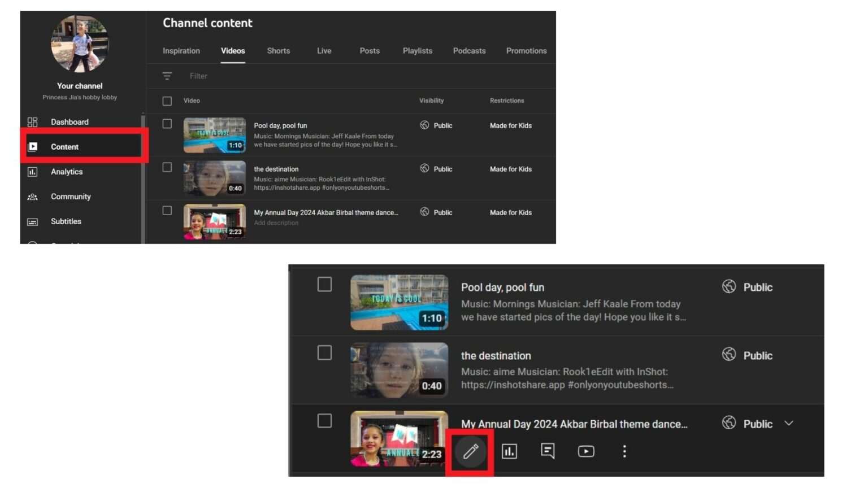This screenshot has width=868, height=488.
Task: Click Add description on the Annual Day video
Action: [x=276, y=223]
